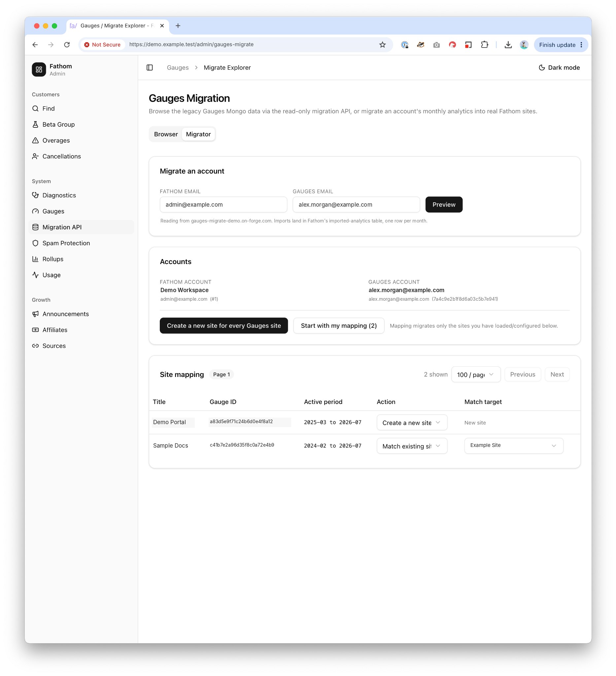Open the Overages page

(x=82, y=140)
